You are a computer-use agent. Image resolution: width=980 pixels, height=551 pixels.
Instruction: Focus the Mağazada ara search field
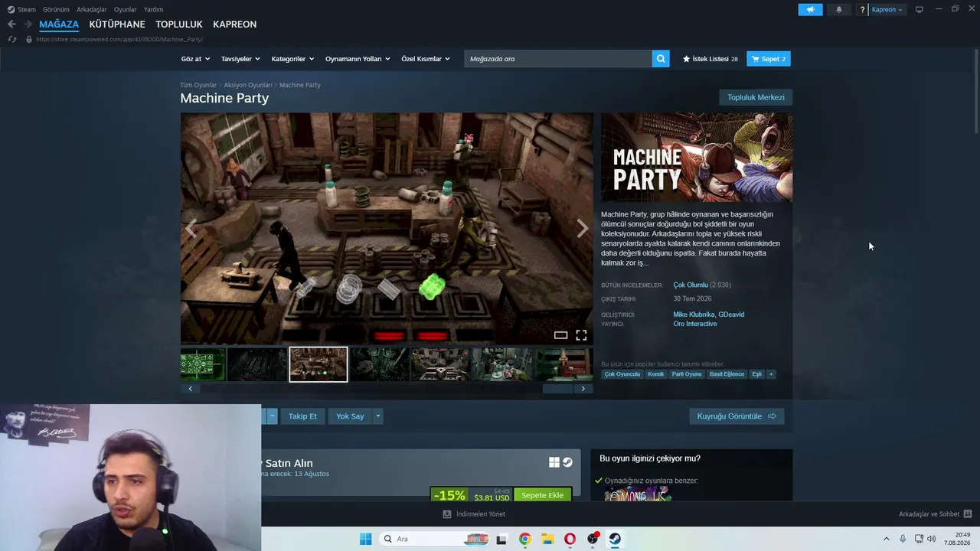558,59
